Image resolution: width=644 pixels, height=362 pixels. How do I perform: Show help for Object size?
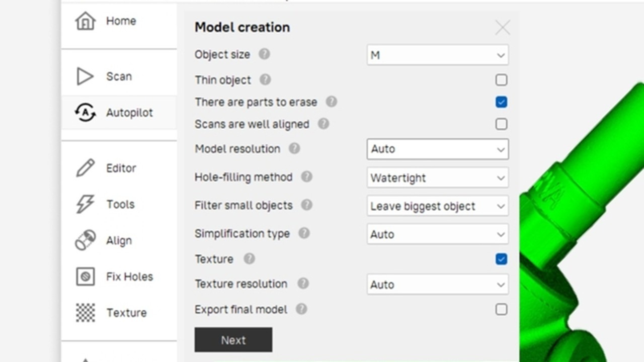[264, 54]
